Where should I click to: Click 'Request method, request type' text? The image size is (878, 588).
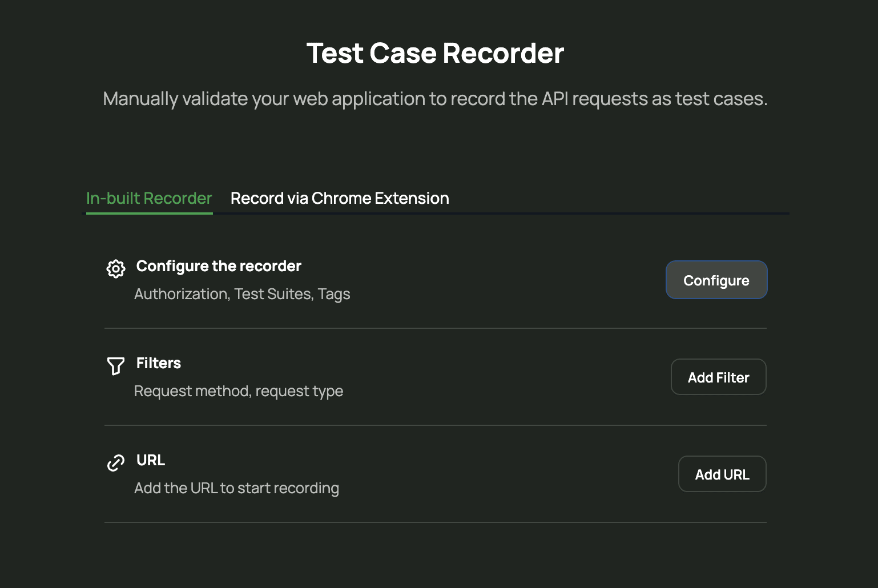coord(239,391)
